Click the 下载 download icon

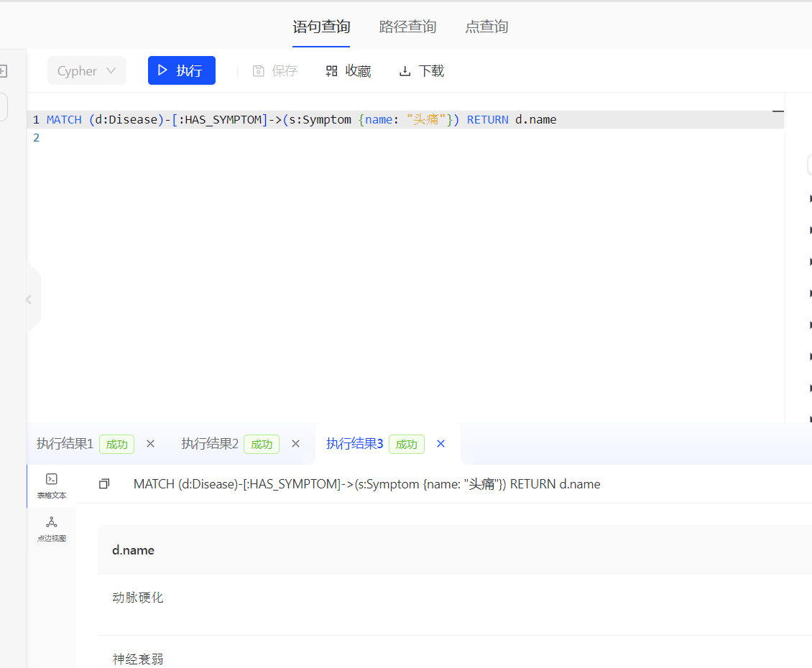[x=405, y=70]
